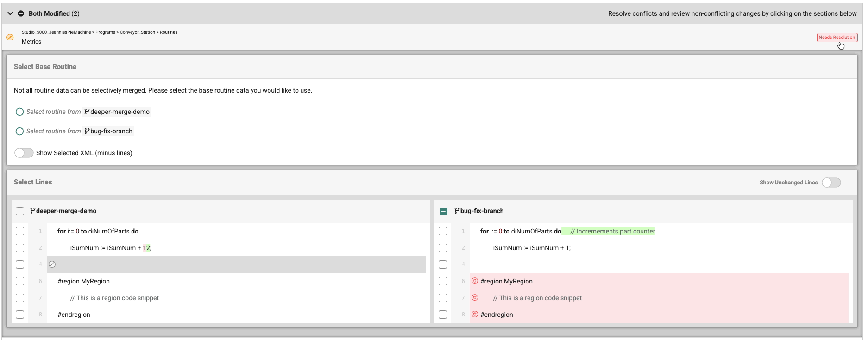
Task: Click the partial-select checkbox for bug-fix-branch
Action: click(443, 211)
